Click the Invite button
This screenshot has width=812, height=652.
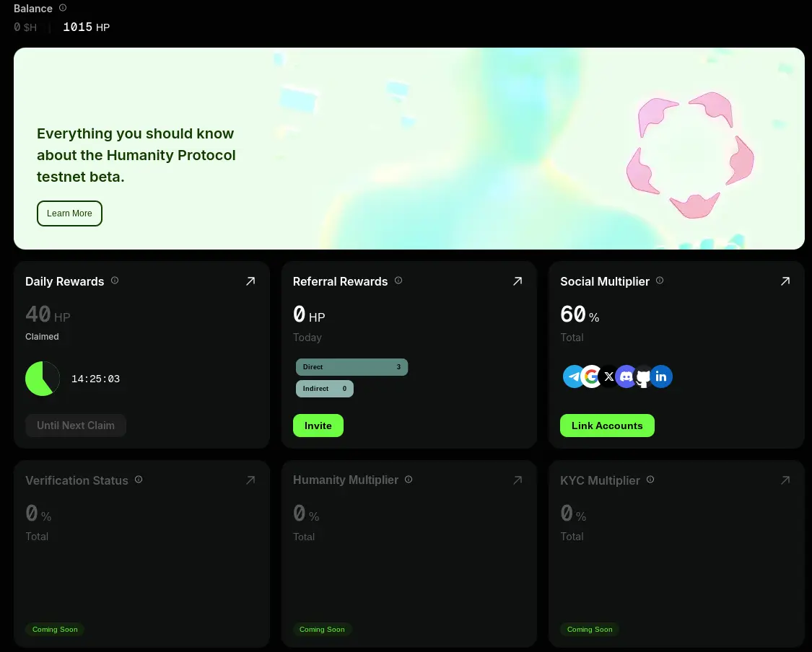(x=318, y=426)
